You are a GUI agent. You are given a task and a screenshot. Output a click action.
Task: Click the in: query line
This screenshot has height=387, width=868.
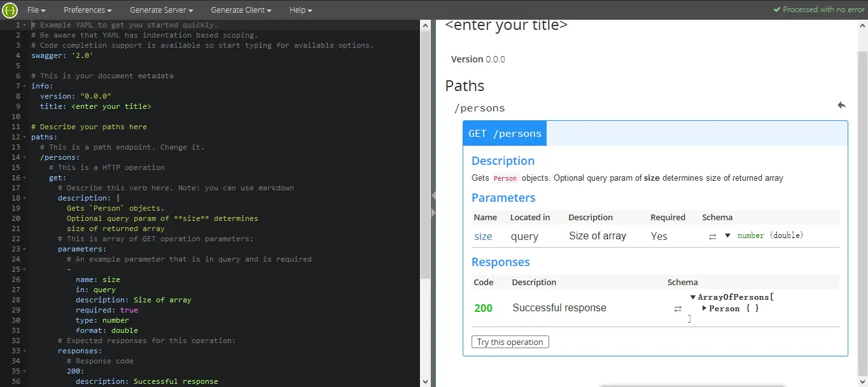[95, 290]
